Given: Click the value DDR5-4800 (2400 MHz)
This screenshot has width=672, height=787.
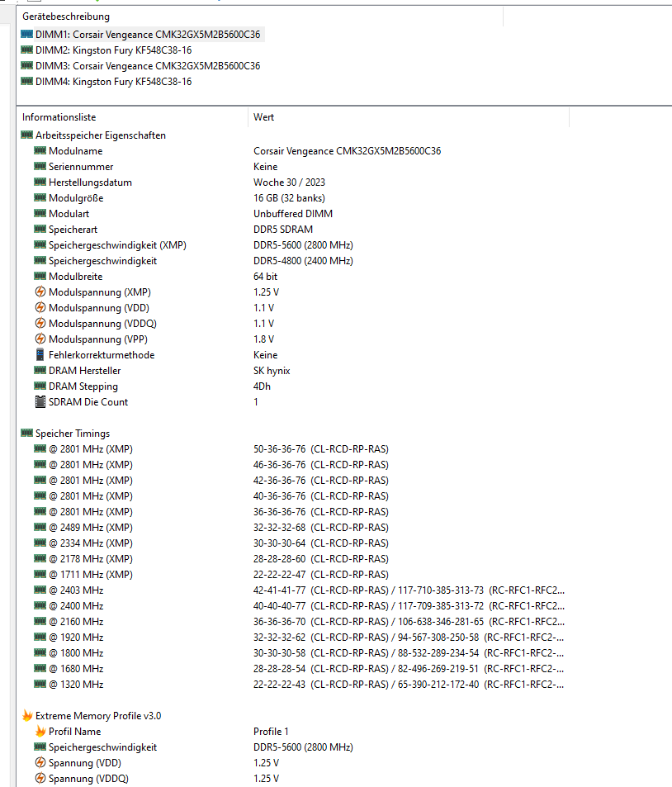Looking at the screenshot, I should click(x=303, y=260).
